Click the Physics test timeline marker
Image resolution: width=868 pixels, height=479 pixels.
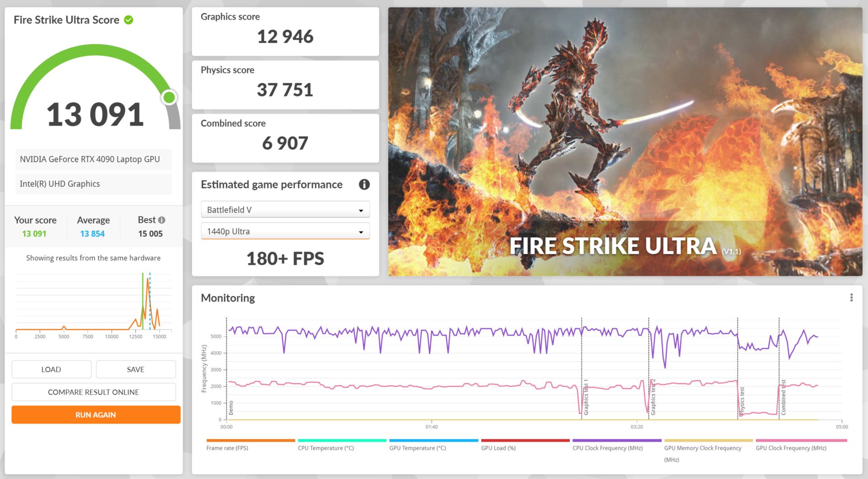click(742, 401)
